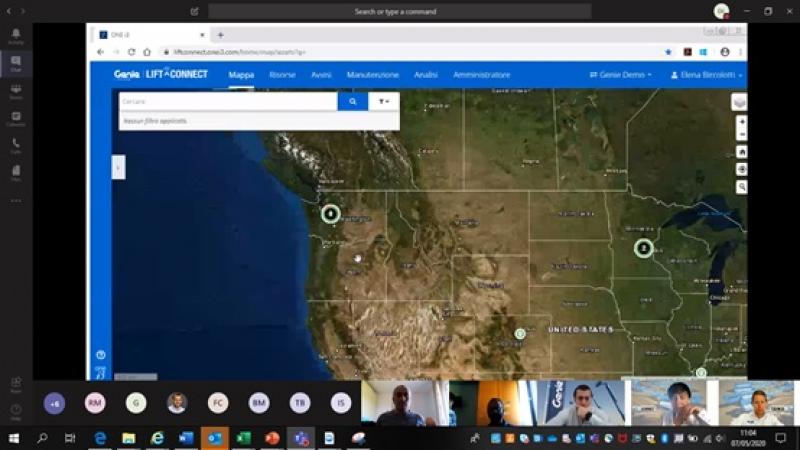Open Teams Activity in the sidebar
Viewport: 800px width, 450px height.
[x=16, y=36]
